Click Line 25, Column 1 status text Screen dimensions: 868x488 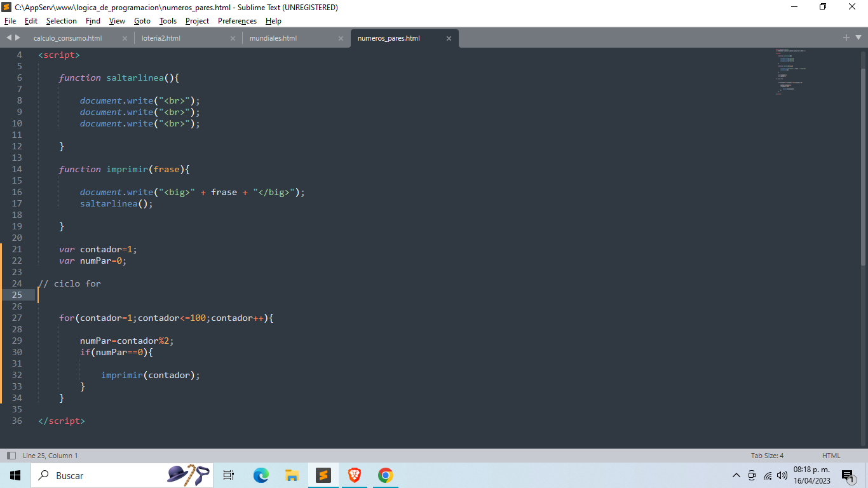click(50, 456)
